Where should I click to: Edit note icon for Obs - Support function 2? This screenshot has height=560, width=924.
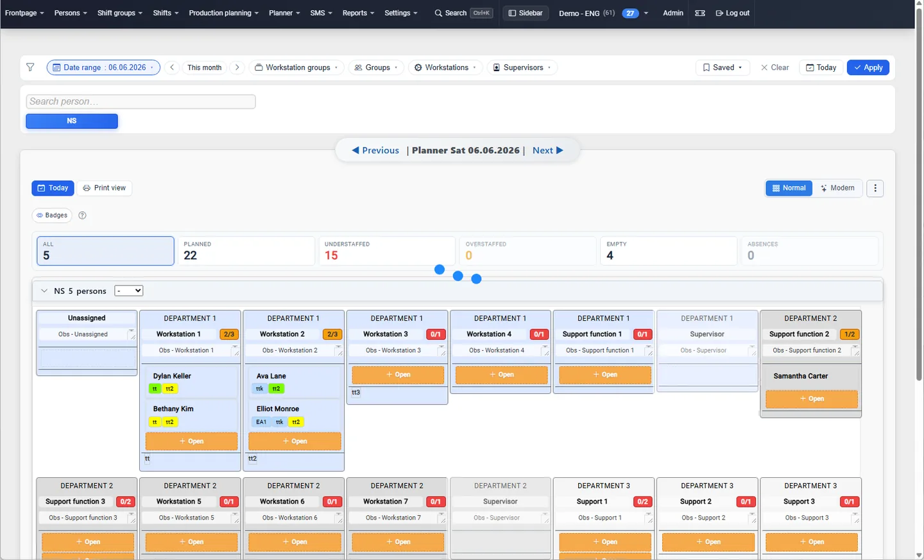pos(855,351)
